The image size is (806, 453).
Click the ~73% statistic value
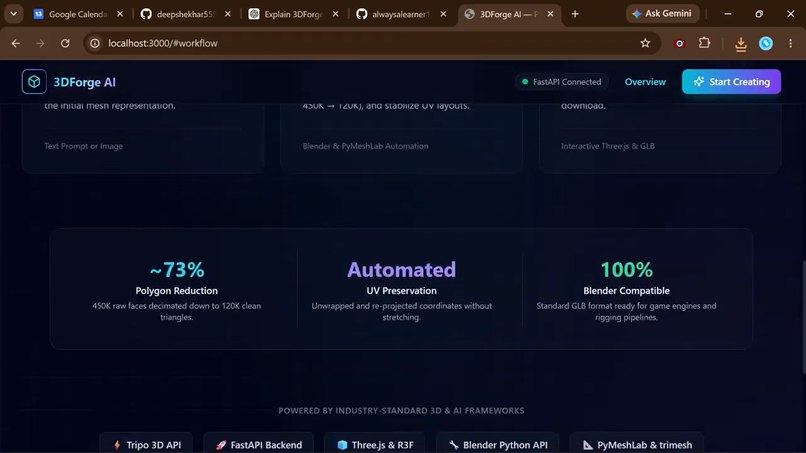(177, 269)
